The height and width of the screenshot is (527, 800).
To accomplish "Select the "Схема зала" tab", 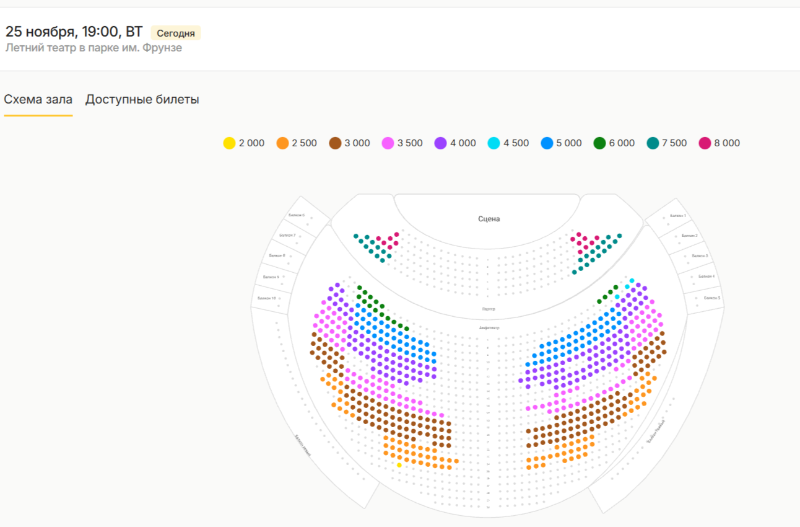I will pyautogui.click(x=38, y=99).
